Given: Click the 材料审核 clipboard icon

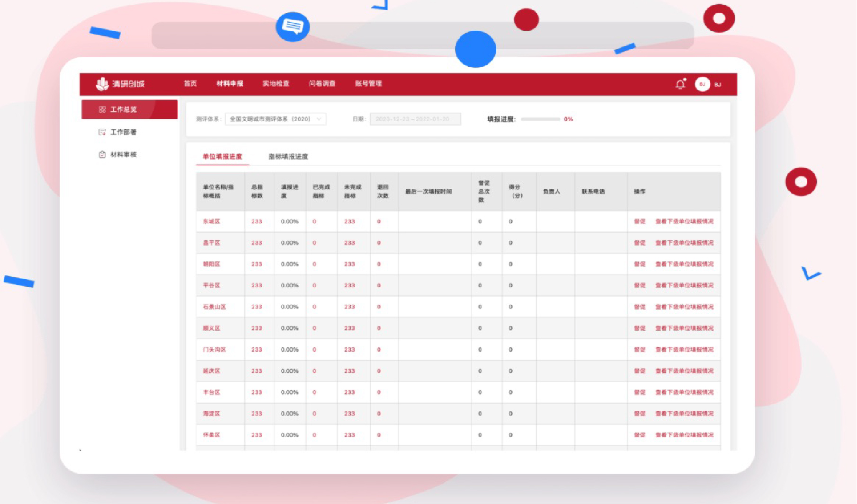Looking at the screenshot, I should tap(102, 155).
